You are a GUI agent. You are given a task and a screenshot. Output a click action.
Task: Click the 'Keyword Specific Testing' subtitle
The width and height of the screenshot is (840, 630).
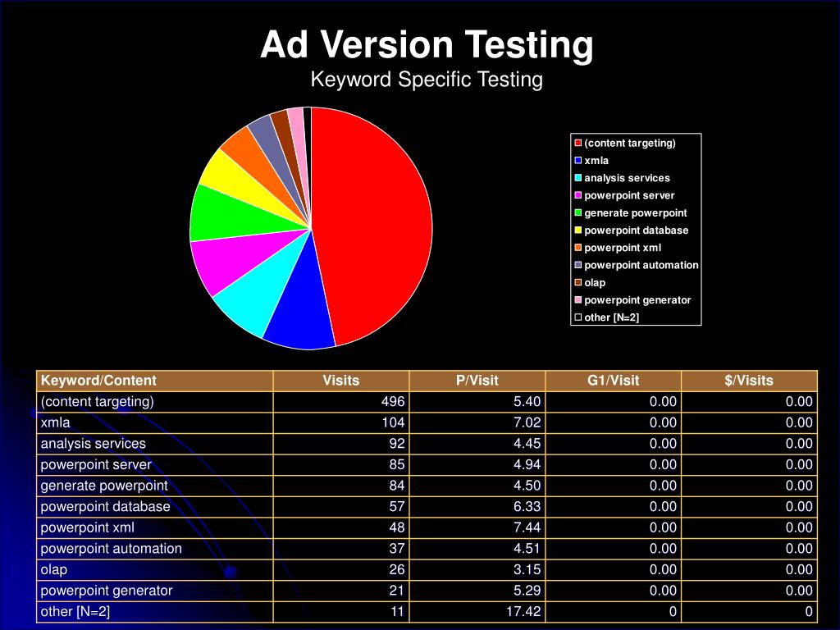click(427, 80)
